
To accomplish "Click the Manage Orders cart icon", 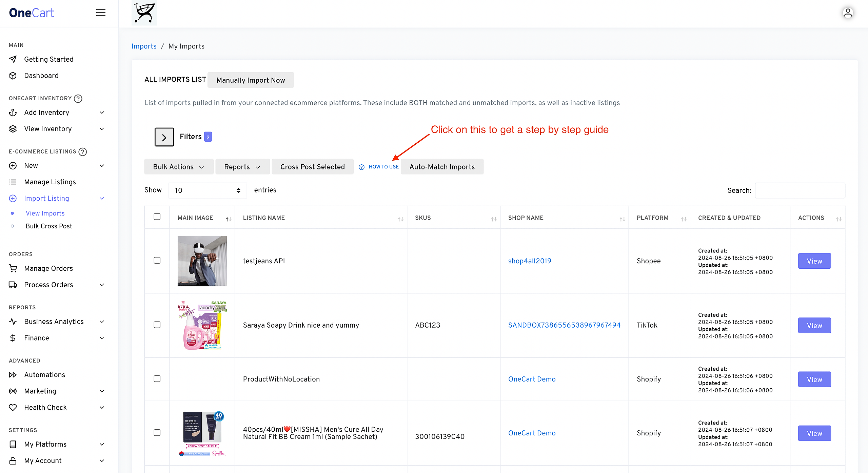I will (x=13, y=268).
